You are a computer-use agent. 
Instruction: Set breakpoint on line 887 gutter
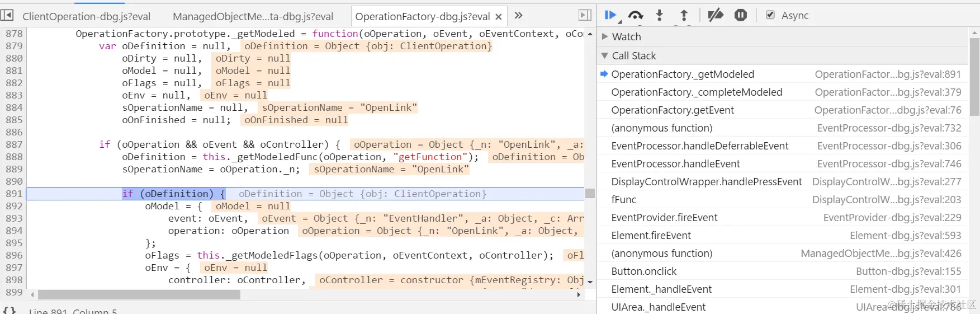pos(14,144)
